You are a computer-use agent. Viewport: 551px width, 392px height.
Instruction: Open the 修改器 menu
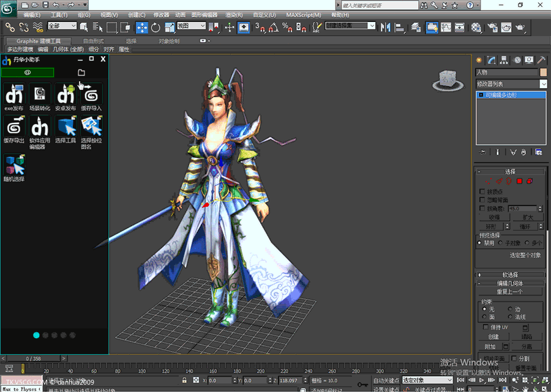161,15
